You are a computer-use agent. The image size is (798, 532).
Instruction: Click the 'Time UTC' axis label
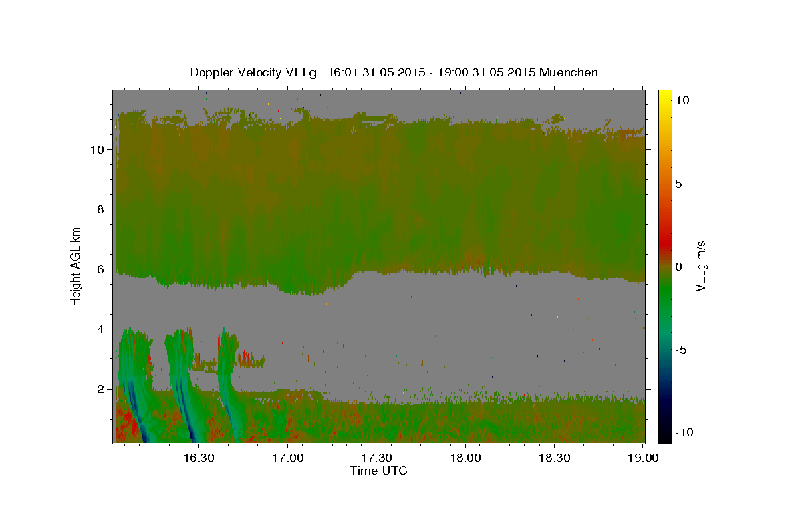point(378,471)
